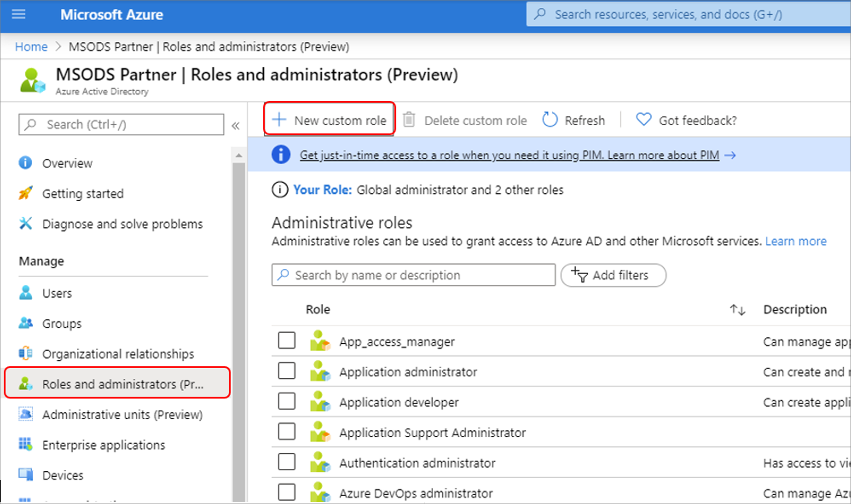This screenshot has width=851, height=504.
Task: Check the Application administrator checkbox
Action: pos(287,371)
